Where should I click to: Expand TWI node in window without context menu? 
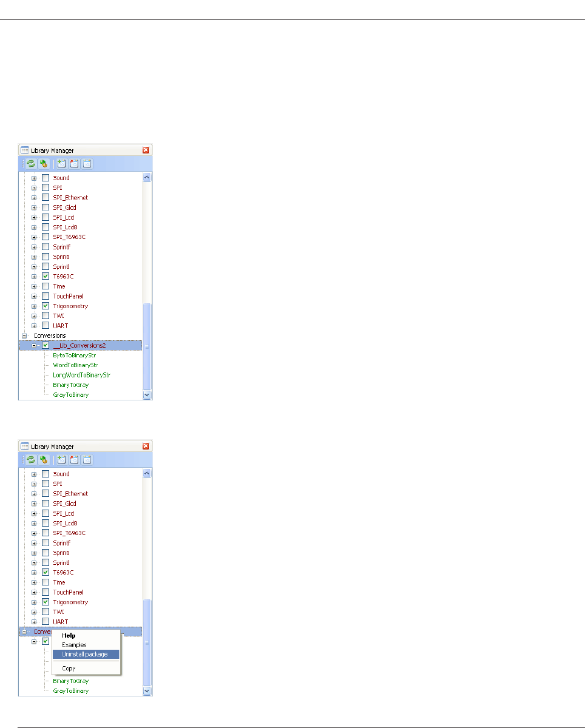[35, 315]
